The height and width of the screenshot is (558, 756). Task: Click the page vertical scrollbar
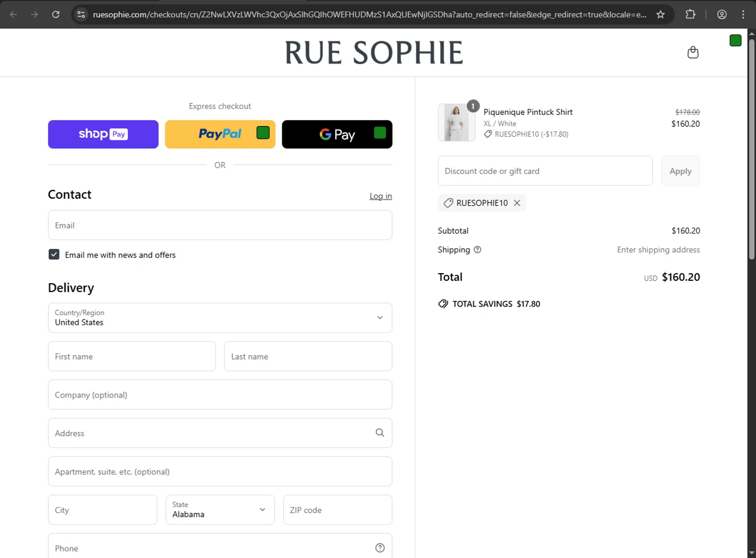751,149
